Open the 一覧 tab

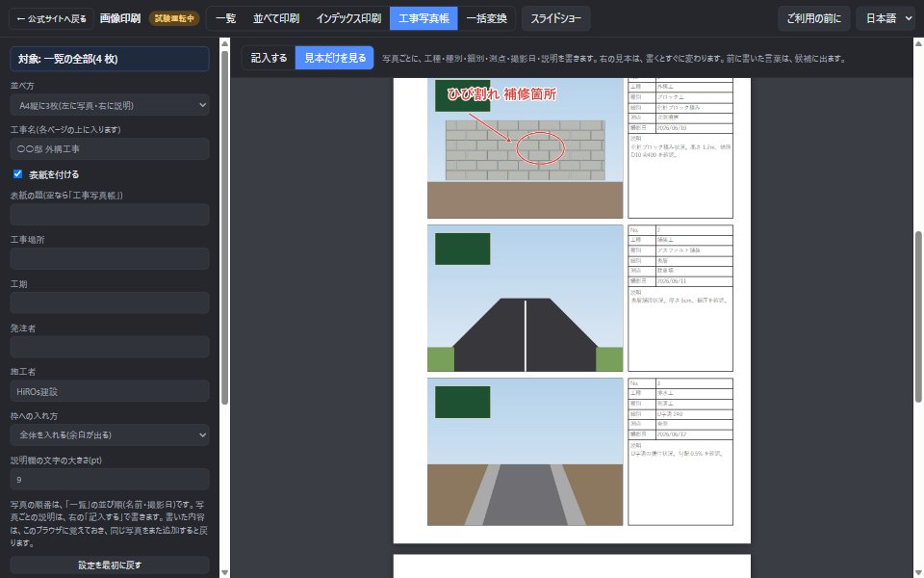pyautogui.click(x=225, y=18)
